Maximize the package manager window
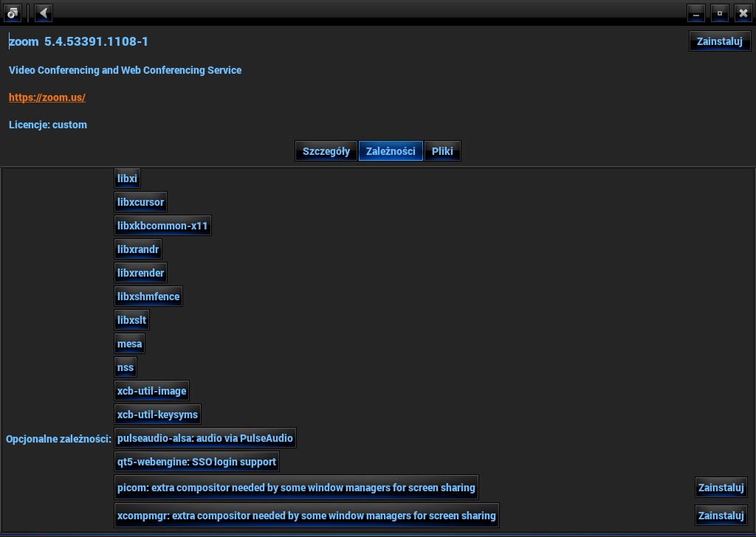The height and width of the screenshot is (537, 756). [719, 13]
